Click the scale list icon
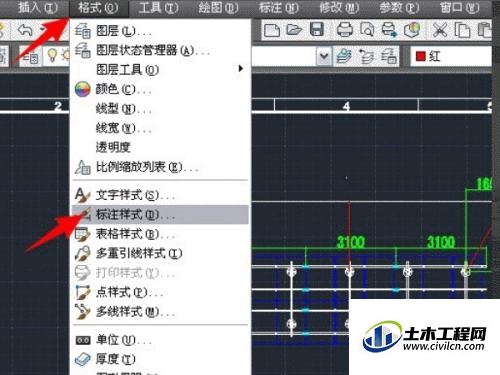The height and width of the screenshot is (375, 500). pyautogui.click(x=82, y=167)
